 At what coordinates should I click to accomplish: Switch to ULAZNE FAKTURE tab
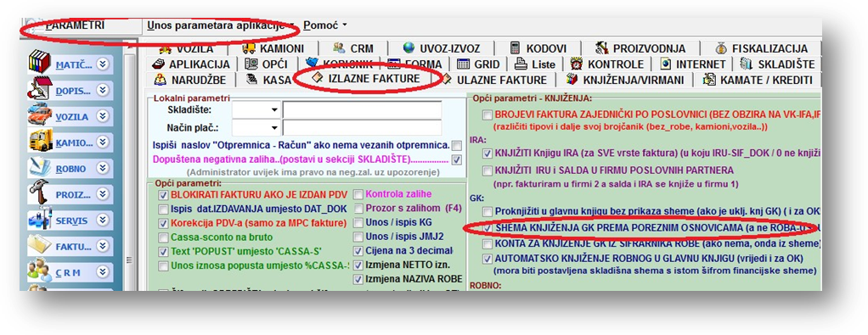(493, 80)
